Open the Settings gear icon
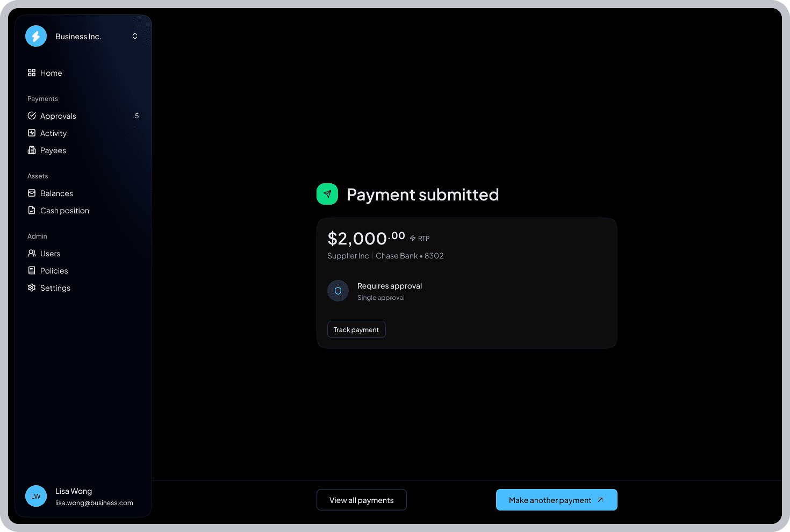 click(x=32, y=287)
